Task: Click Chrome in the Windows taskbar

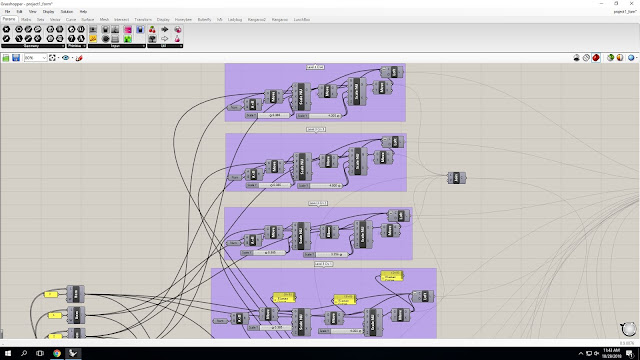Action: click(x=57, y=353)
